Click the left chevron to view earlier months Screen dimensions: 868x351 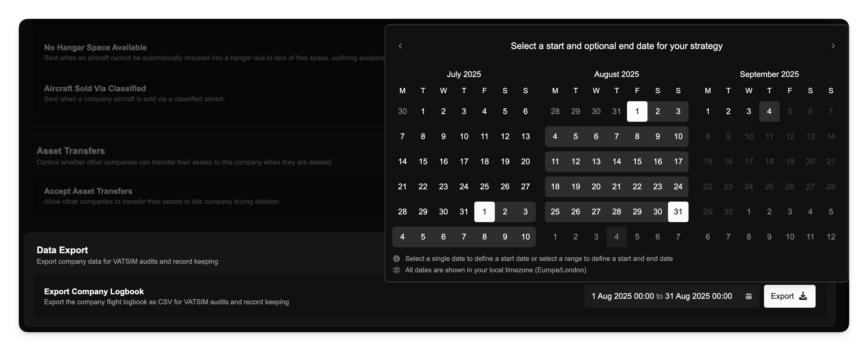pos(400,46)
